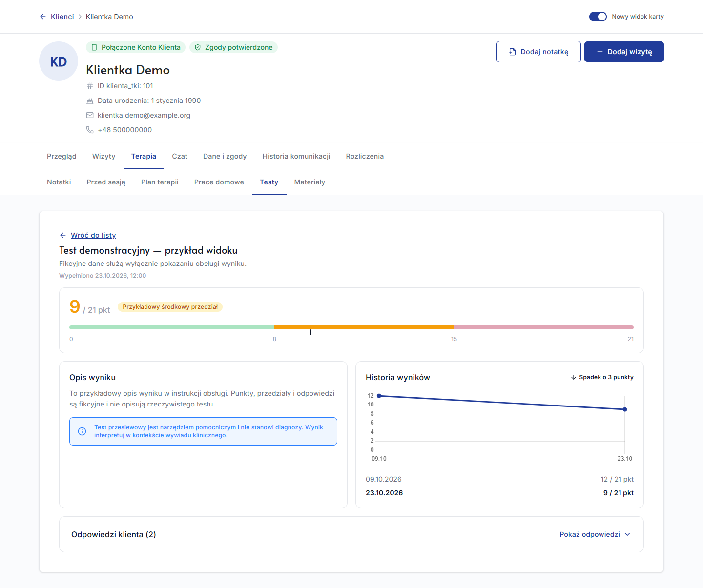The height and width of the screenshot is (588, 703).
Task: Click the shield icon in Zgody potwierdzone badge
Action: tap(198, 47)
